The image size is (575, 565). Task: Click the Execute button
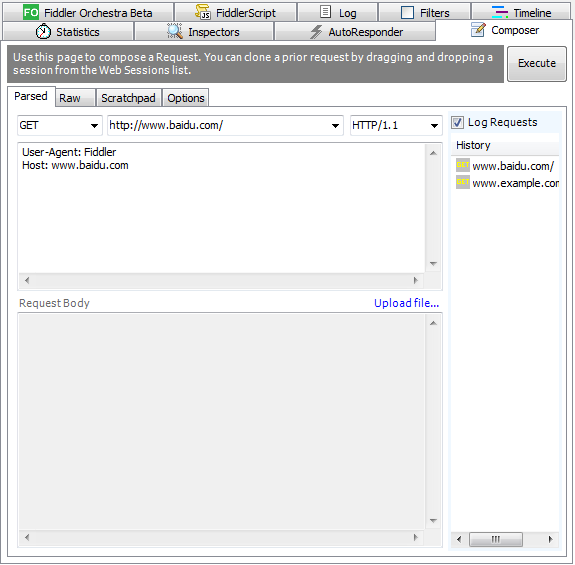click(537, 63)
